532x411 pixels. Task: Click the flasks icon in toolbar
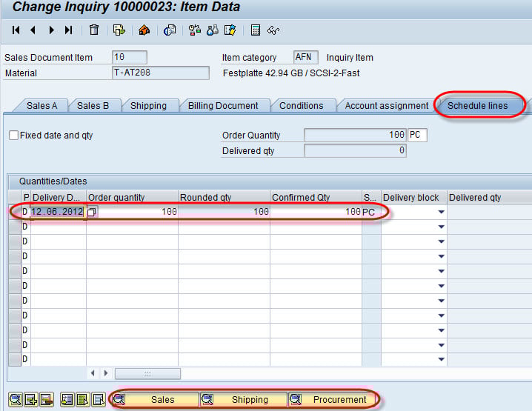213,30
